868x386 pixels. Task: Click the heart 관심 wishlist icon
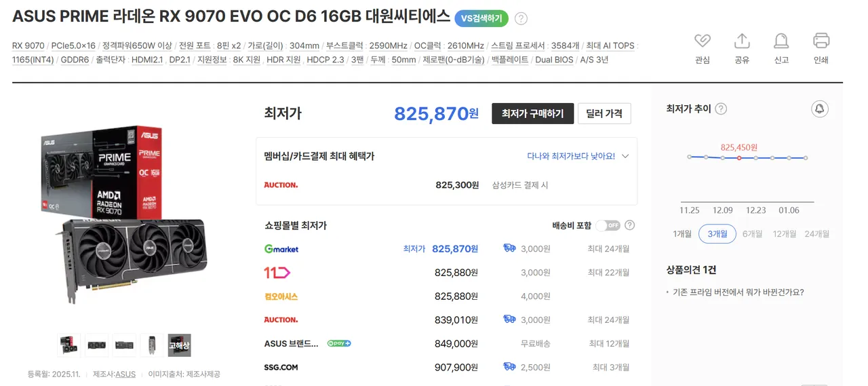(703, 41)
